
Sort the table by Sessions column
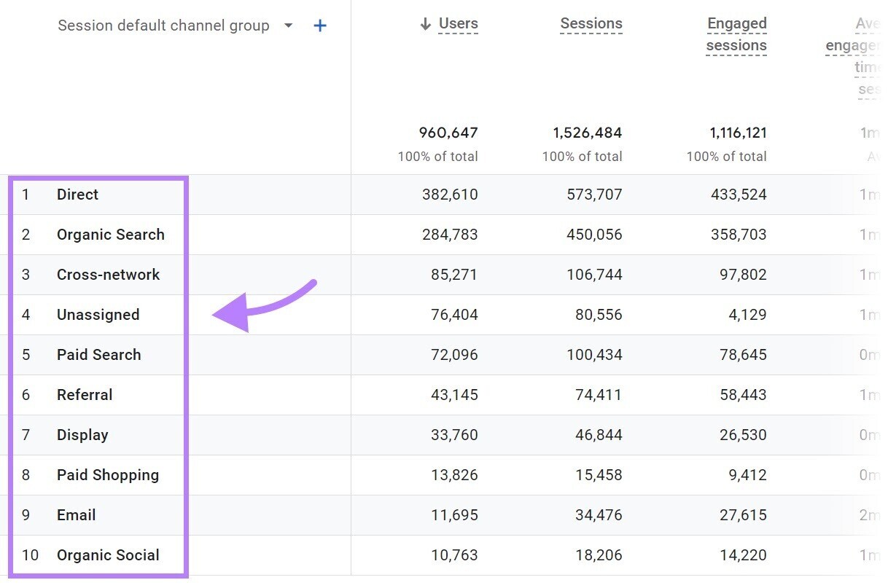591,23
